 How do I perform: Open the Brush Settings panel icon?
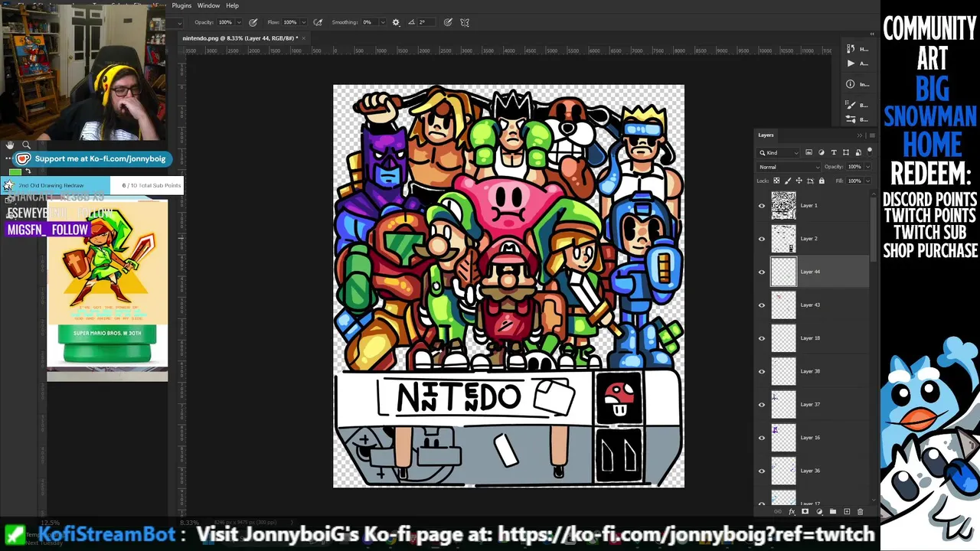(x=851, y=106)
